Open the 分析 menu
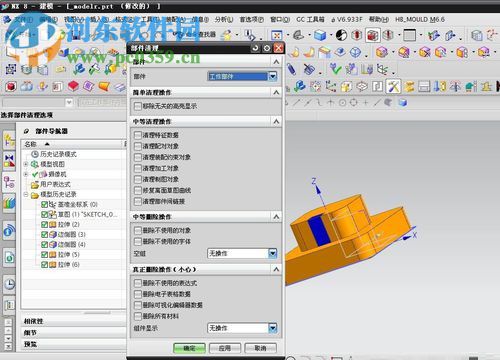Viewport: 500px width, 360px height. pyautogui.click(x=224, y=20)
